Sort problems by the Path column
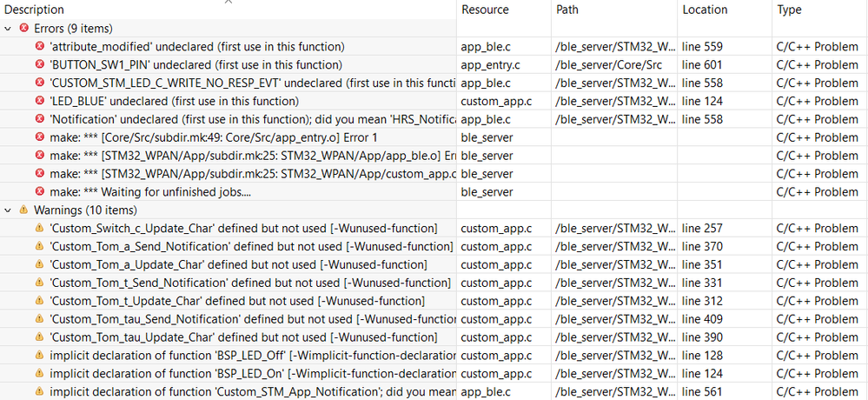The image size is (868, 400). click(x=567, y=10)
